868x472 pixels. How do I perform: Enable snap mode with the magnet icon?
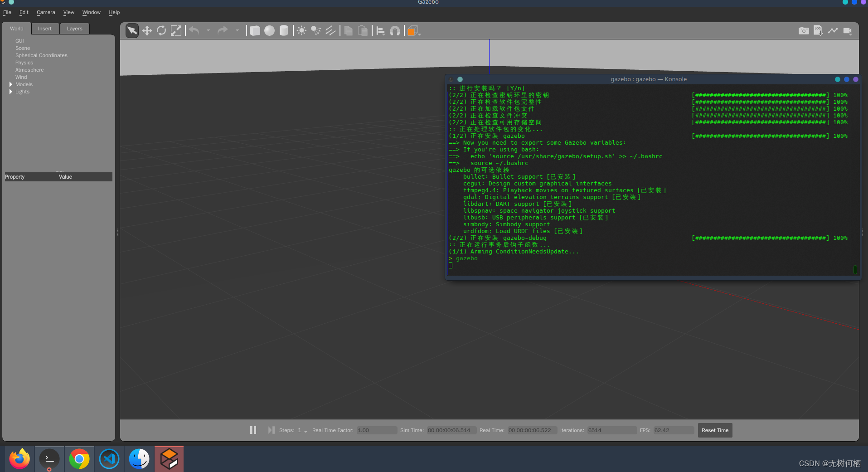pyautogui.click(x=395, y=30)
